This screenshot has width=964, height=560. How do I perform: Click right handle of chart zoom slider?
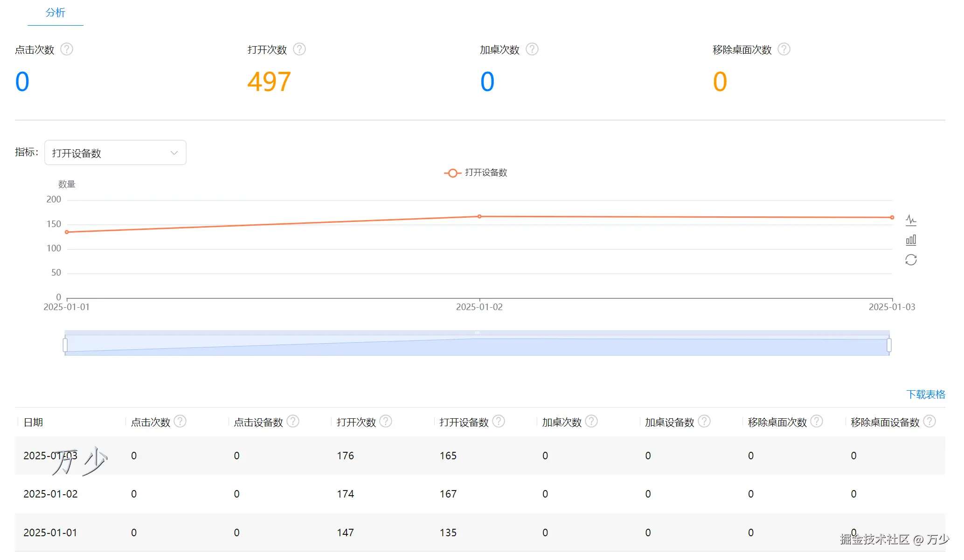[x=889, y=345]
